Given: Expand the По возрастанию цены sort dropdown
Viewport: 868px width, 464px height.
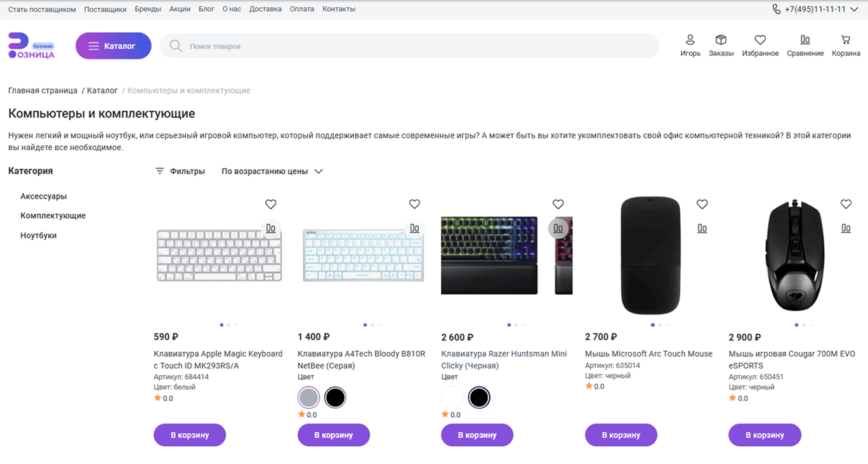Looking at the screenshot, I should tap(272, 171).
